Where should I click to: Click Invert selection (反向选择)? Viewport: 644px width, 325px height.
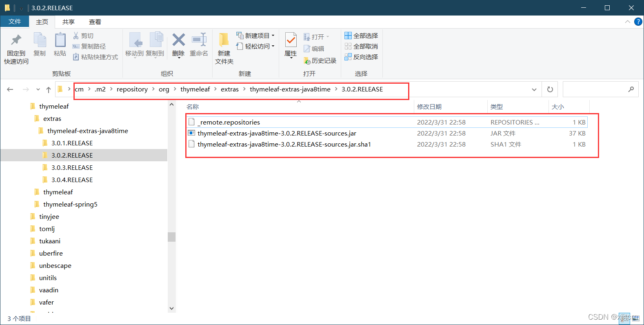point(361,57)
